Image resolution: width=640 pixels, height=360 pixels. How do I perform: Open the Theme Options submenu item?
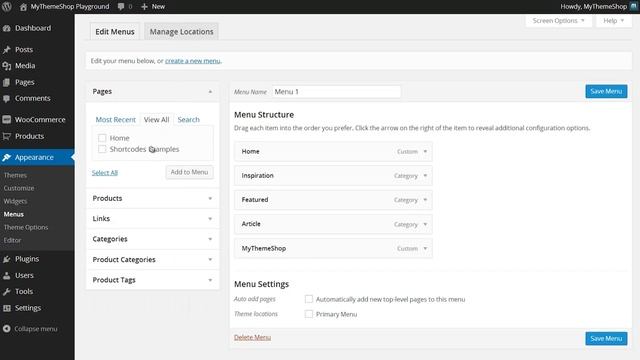(26, 227)
